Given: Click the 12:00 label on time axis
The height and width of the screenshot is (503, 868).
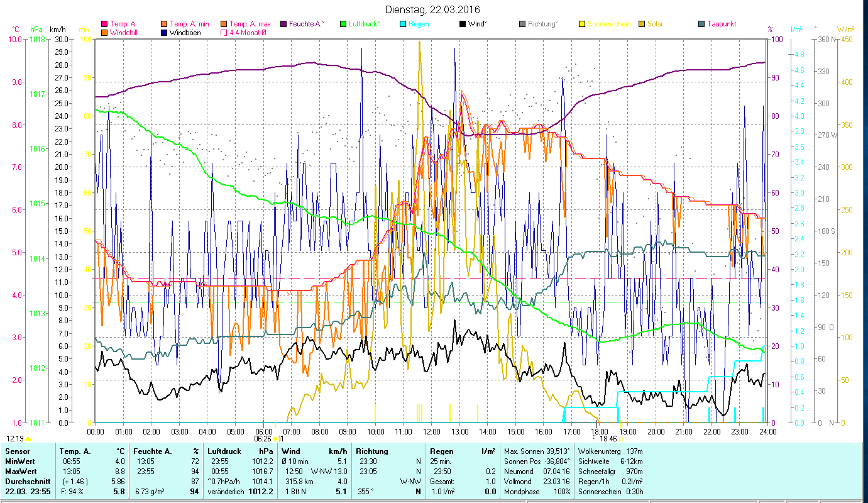Looking at the screenshot, I should click(x=431, y=432).
